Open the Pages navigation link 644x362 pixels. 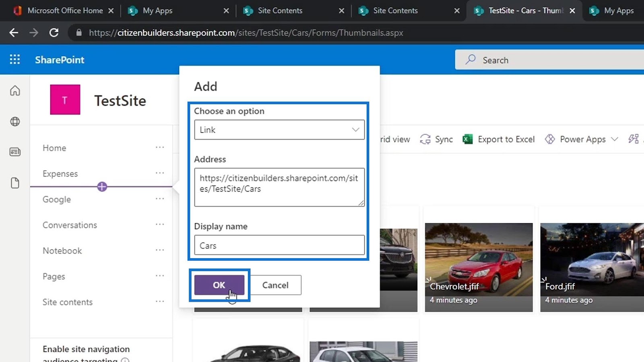[x=54, y=276]
